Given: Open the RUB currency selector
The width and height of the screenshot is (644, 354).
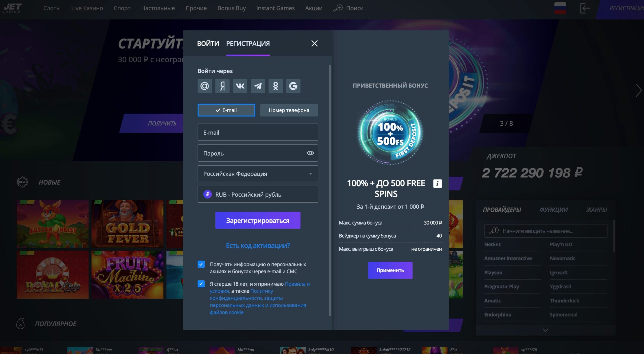Looking at the screenshot, I should [258, 194].
